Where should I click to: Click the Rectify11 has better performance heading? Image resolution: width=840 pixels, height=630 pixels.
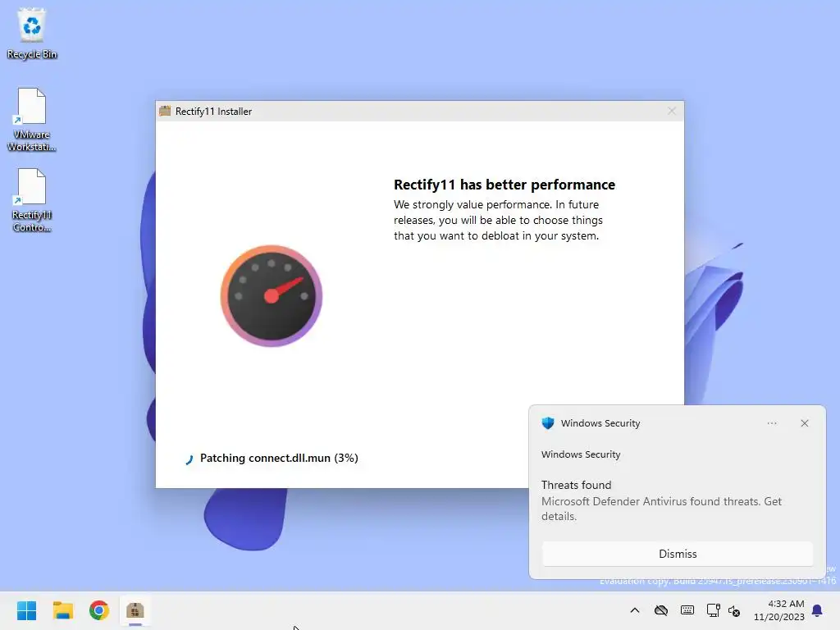coord(504,185)
